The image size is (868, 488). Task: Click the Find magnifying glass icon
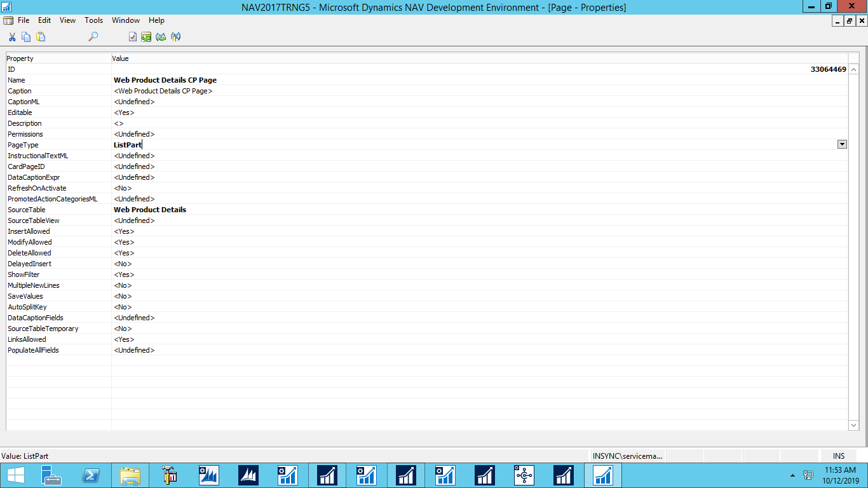coord(93,37)
